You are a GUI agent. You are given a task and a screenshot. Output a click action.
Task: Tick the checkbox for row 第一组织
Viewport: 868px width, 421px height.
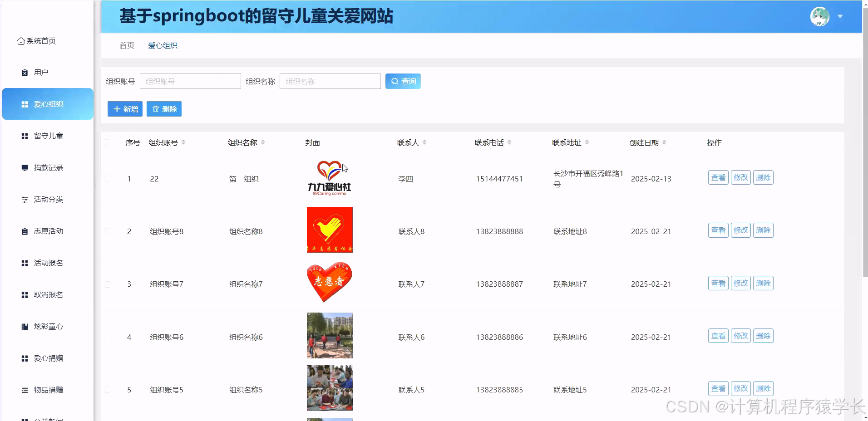(x=107, y=179)
